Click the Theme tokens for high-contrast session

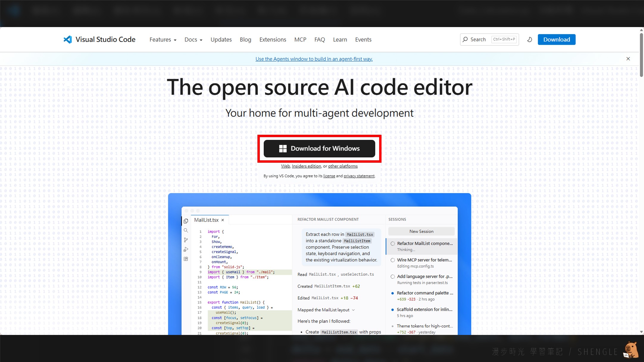point(425,326)
